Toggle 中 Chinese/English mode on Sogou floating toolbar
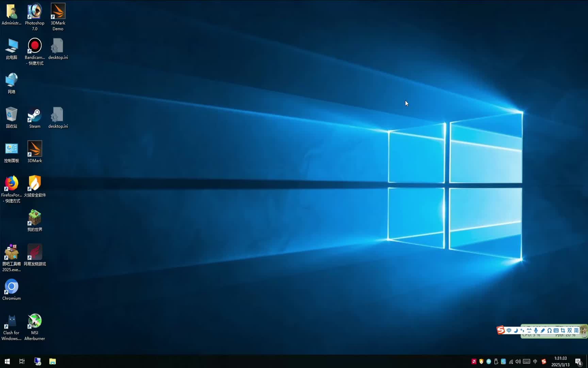Screen dimensions: 588x368 [509, 331]
